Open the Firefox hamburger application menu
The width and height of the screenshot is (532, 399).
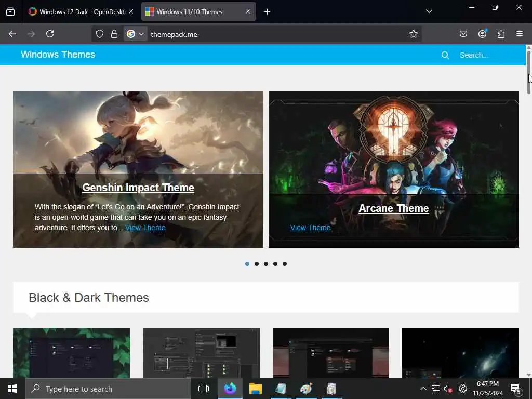coord(520,34)
